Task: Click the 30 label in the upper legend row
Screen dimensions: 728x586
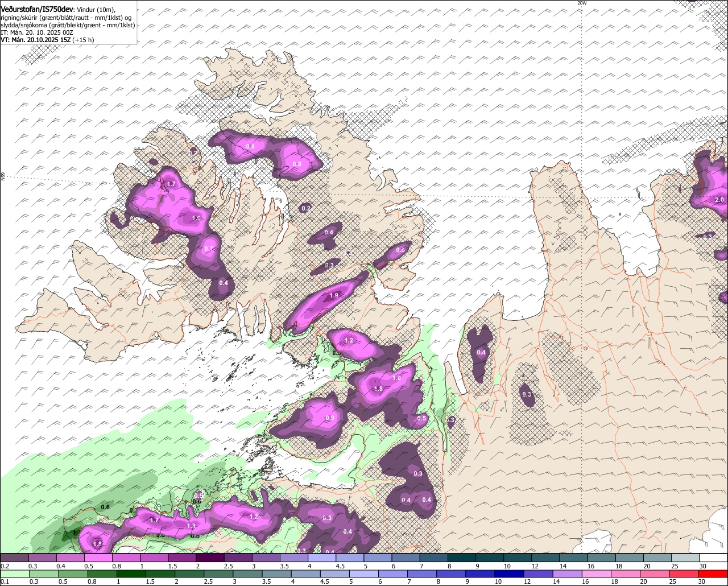Action: [x=703, y=566]
